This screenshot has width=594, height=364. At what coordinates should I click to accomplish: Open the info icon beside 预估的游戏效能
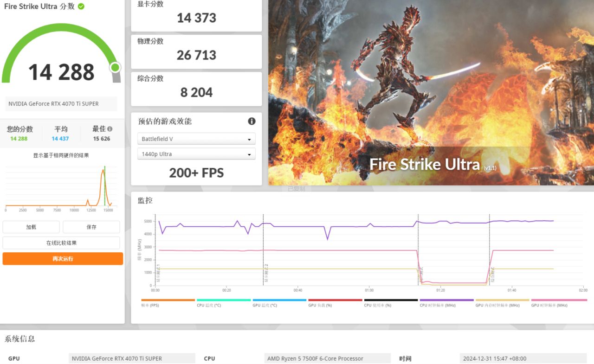[x=252, y=121]
